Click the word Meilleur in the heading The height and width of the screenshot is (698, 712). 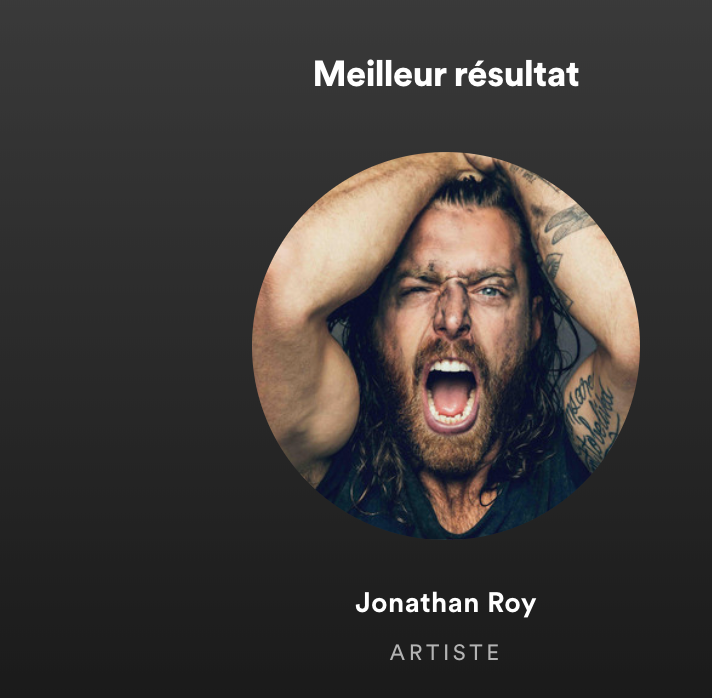380,74
